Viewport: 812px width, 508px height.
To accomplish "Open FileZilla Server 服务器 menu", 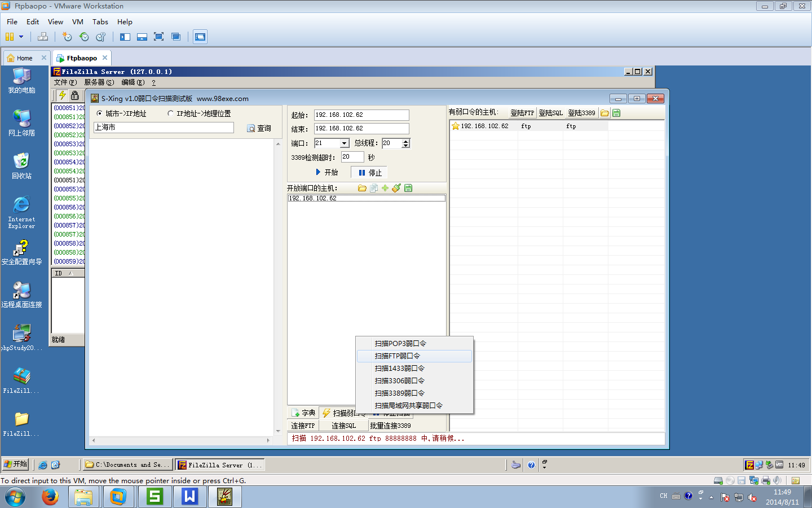I will 99,82.
